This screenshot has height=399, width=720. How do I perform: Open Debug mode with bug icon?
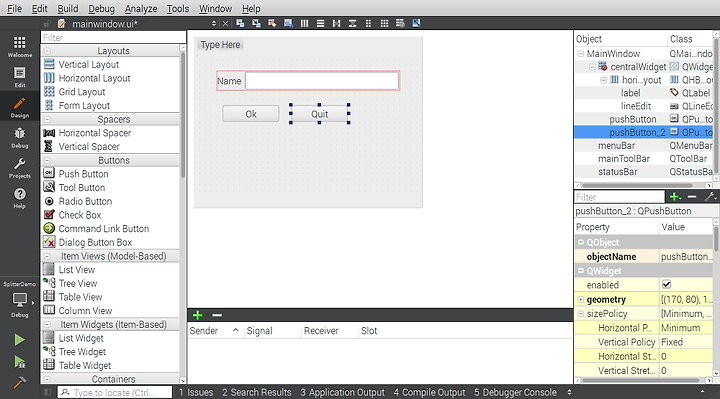point(20,137)
